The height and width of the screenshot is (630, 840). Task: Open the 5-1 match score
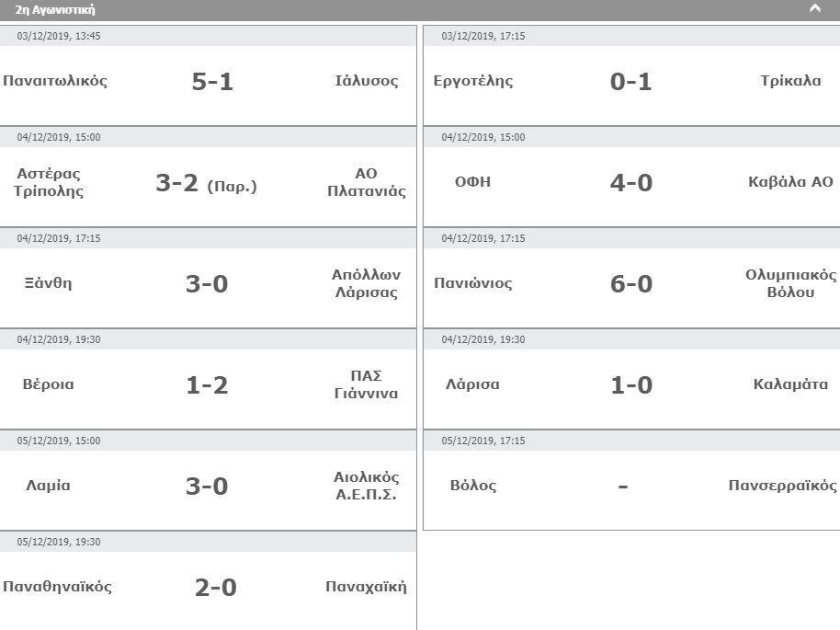[212, 82]
